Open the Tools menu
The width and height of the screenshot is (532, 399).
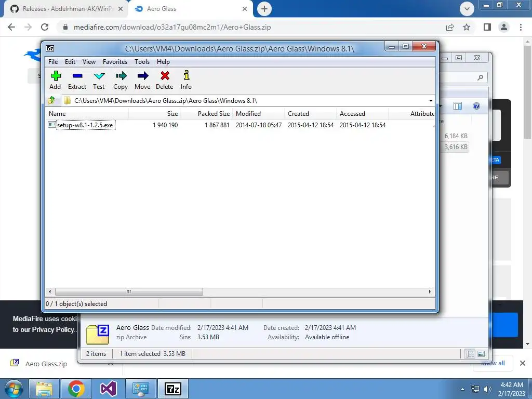coord(142,62)
